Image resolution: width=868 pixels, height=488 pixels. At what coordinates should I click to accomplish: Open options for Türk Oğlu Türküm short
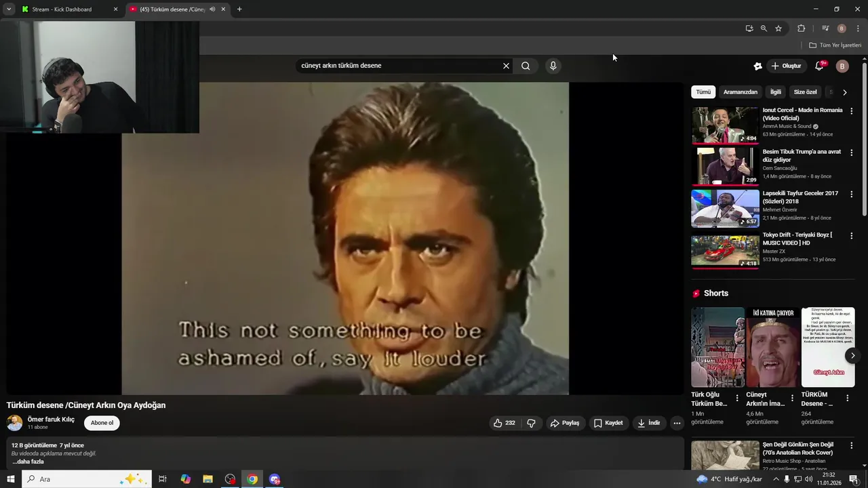(x=737, y=399)
